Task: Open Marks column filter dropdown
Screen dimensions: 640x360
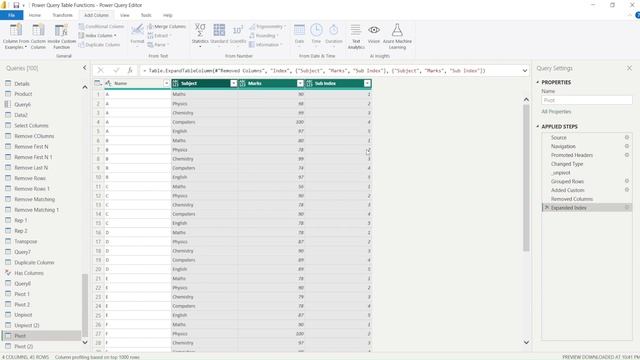Action: tap(300, 83)
